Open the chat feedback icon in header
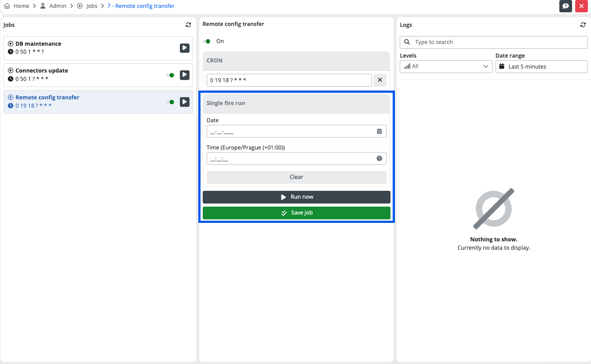591x364 pixels. click(x=565, y=6)
